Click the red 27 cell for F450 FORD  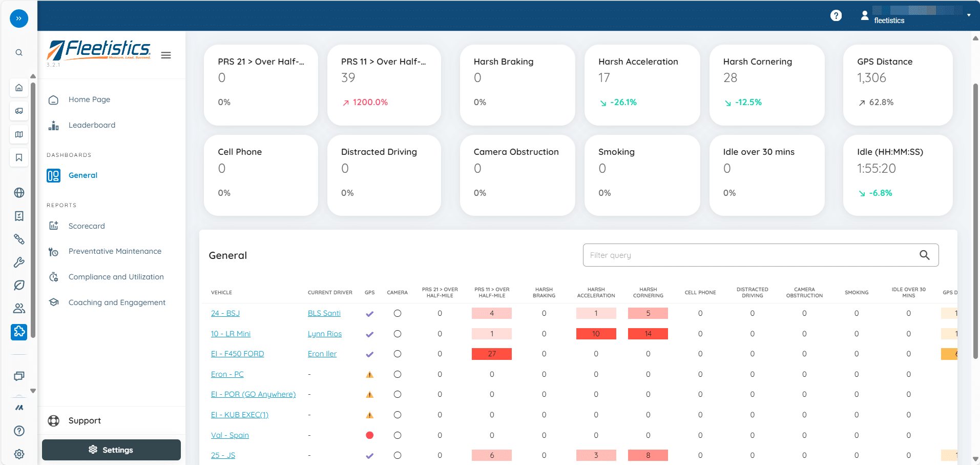[491, 354]
